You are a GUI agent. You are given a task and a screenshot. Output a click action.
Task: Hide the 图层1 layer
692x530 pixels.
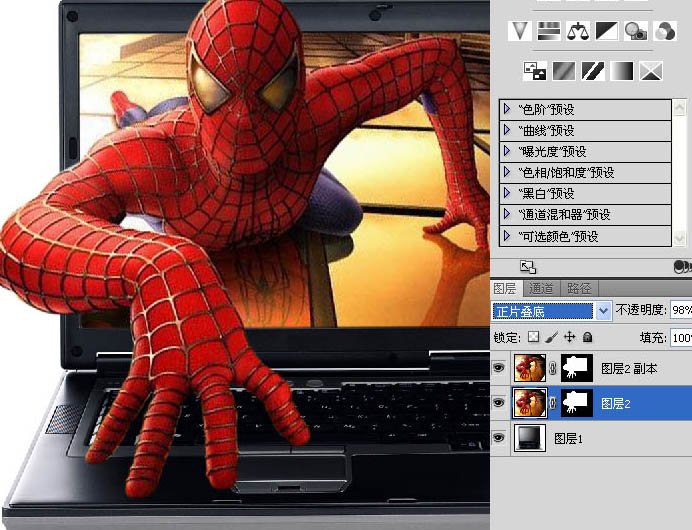500,438
